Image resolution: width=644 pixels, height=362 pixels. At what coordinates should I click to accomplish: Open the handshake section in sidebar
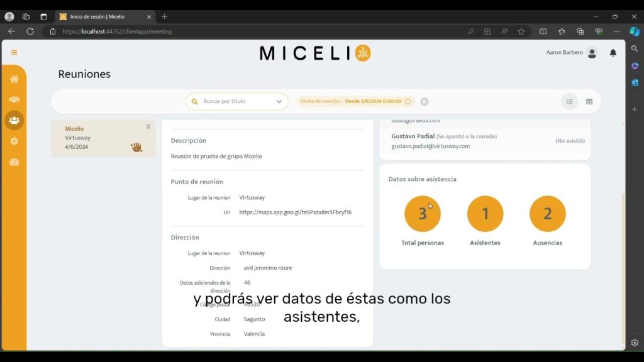(x=14, y=99)
